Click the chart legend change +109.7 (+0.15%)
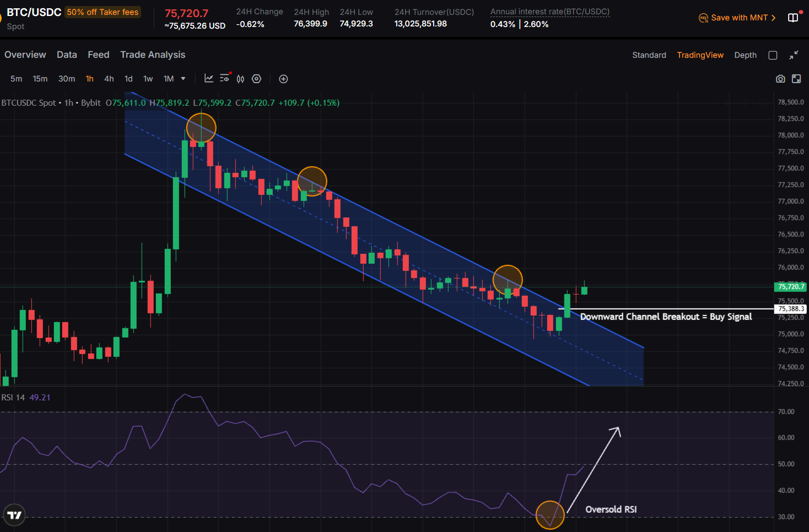This screenshot has width=809, height=532. pos(309,103)
